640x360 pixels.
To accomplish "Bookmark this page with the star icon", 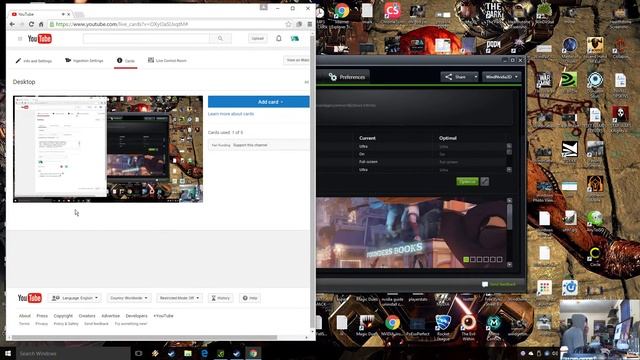I will click(x=288, y=24).
